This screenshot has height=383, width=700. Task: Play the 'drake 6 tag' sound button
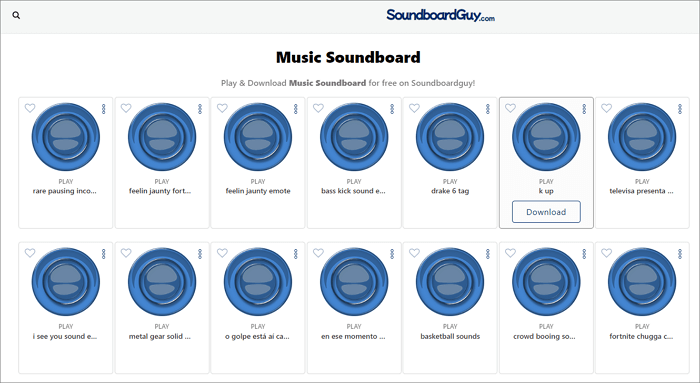(x=450, y=137)
